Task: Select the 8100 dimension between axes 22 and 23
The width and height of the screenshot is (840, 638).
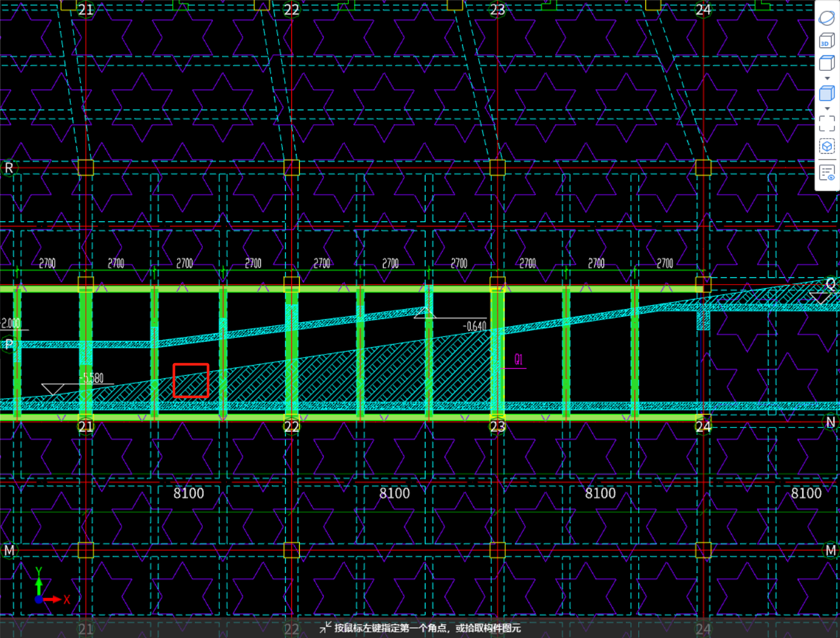Action: click(x=394, y=493)
